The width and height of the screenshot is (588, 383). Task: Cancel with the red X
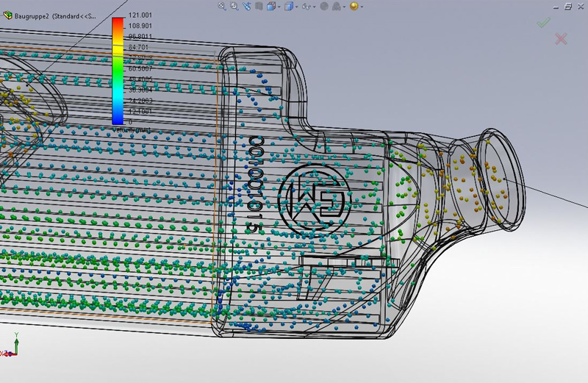tap(561, 38)
